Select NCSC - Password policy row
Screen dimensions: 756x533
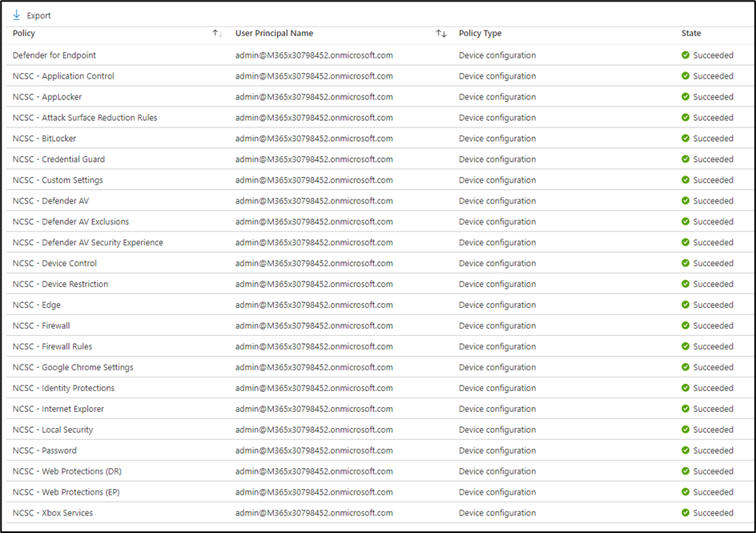point(380,450)
